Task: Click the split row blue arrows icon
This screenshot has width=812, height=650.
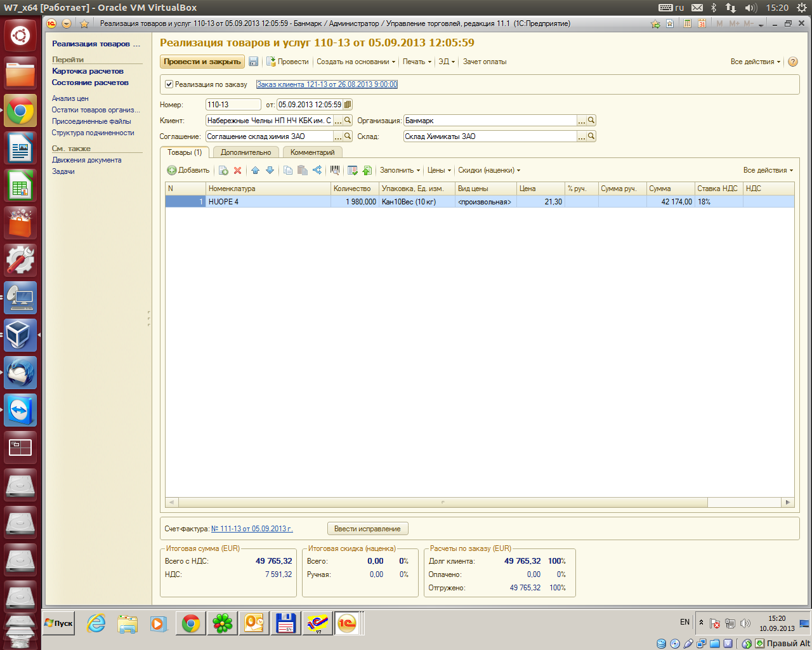Action: [x=317, y=170]
